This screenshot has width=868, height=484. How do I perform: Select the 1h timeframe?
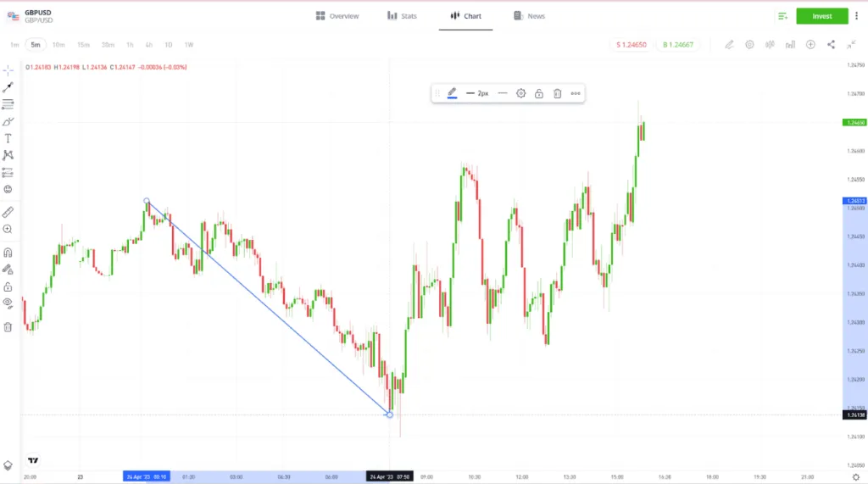[x=130, y=44]
